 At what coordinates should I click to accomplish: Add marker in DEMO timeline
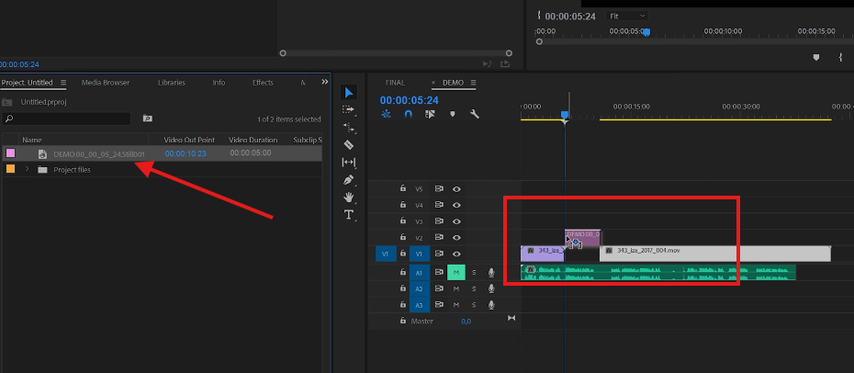[x=452, y=114]
